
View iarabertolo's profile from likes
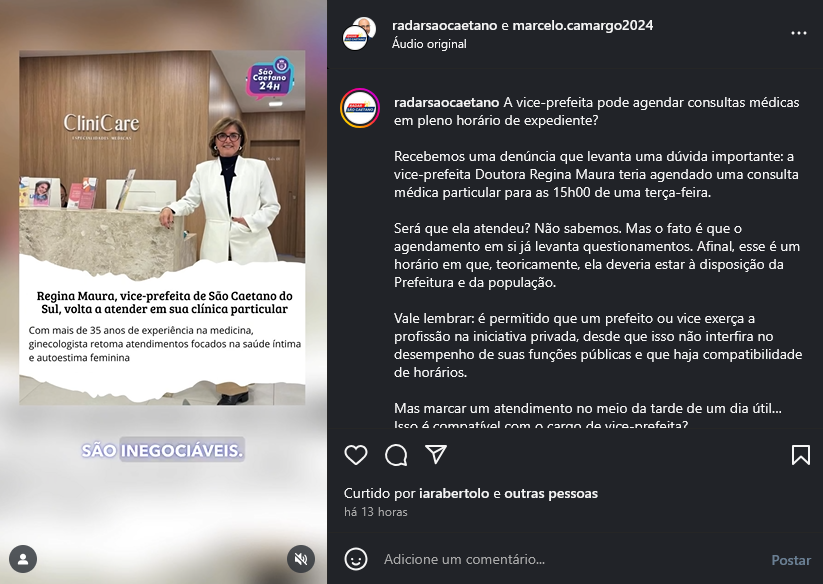[454, 494]
